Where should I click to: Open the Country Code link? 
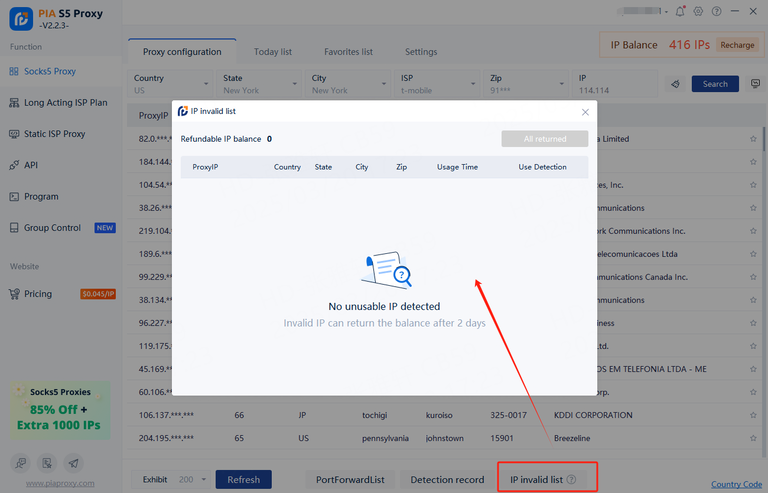point(736,485)
